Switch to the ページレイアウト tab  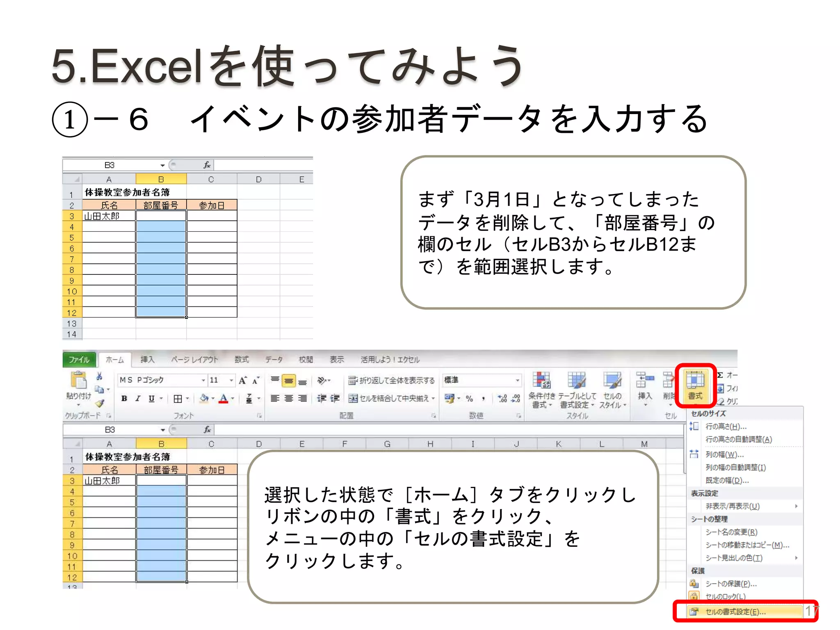tap(194, 360)
